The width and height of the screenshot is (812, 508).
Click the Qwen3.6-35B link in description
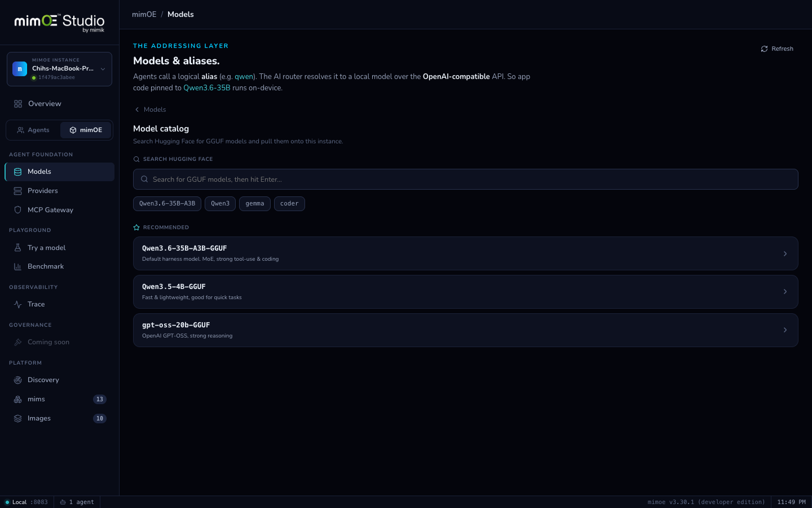(x=207, y=88)
